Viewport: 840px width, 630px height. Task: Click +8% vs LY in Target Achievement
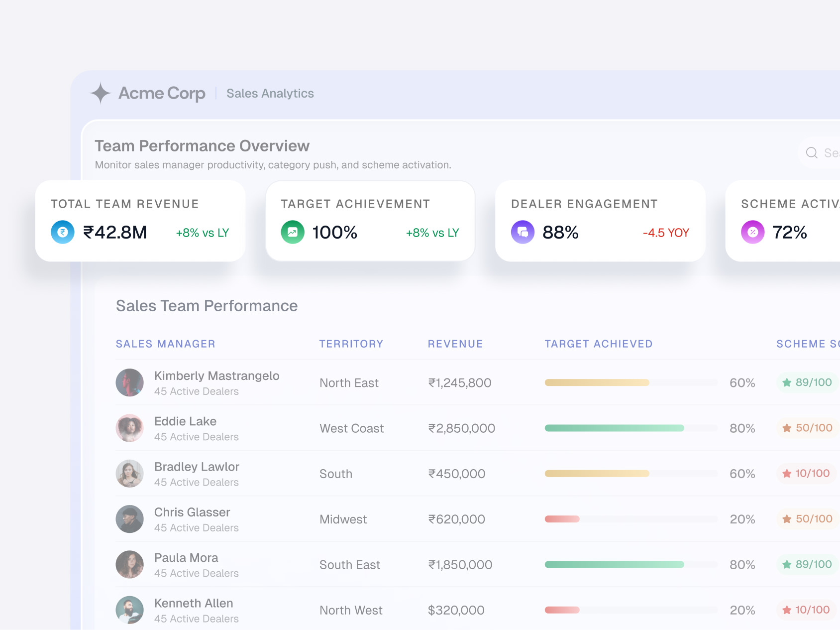pyautogui.click(x=432, y=233)
